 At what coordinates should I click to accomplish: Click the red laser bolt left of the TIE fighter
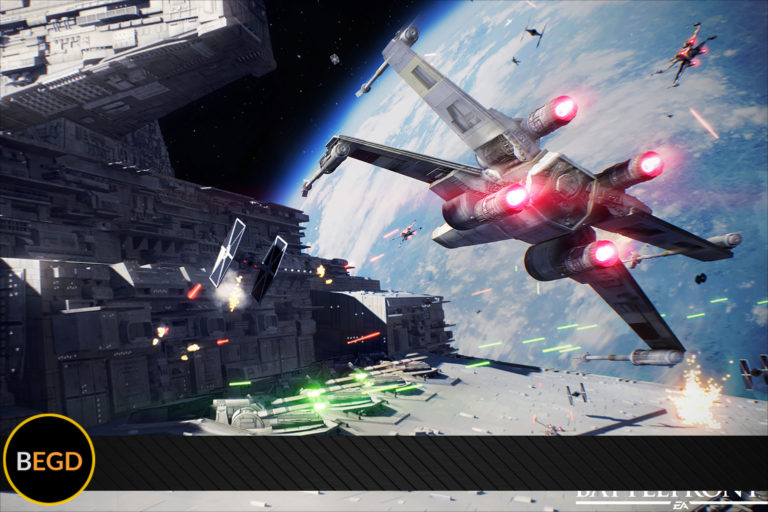tap(194, 290)
